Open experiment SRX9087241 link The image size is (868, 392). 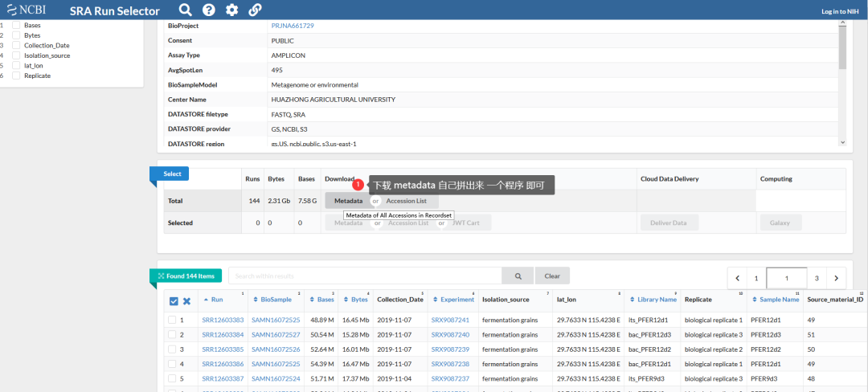click(x=450, y=320)
